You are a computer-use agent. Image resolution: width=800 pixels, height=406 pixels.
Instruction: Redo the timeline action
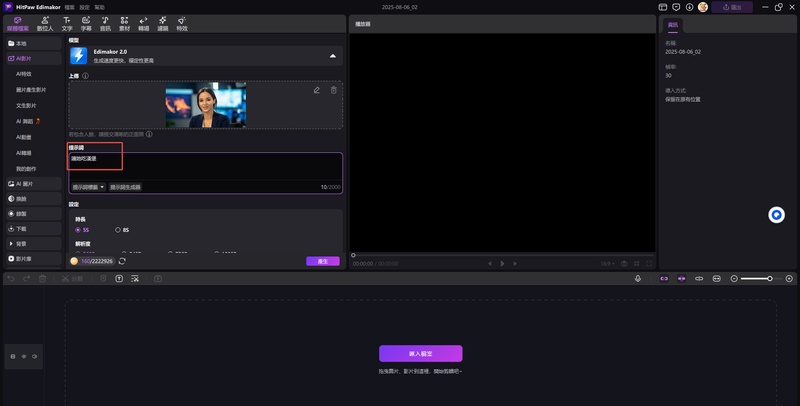(27, 278)
